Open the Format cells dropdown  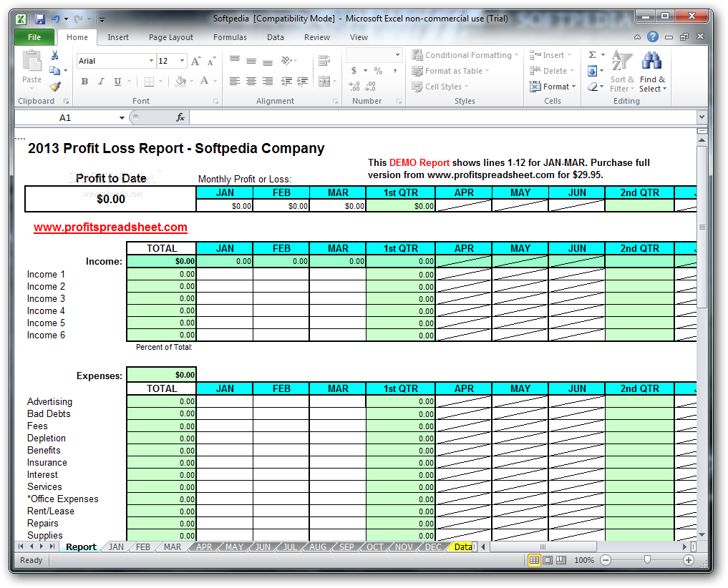coord(553,87)
